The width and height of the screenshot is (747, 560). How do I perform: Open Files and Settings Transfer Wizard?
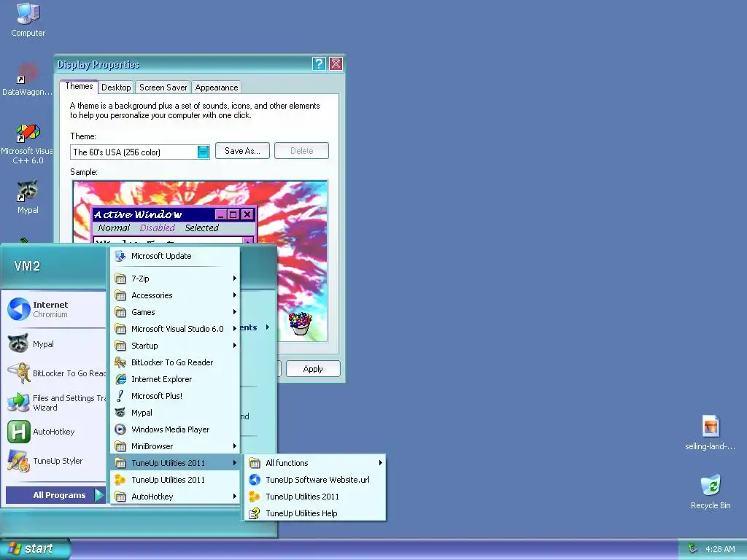[54, 402]
